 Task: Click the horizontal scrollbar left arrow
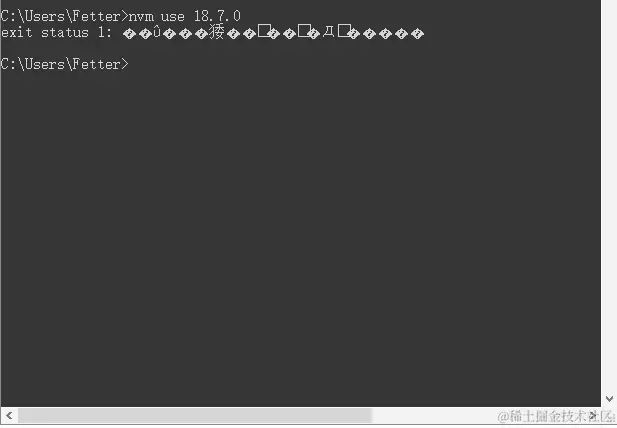click(x=9, y=415)
